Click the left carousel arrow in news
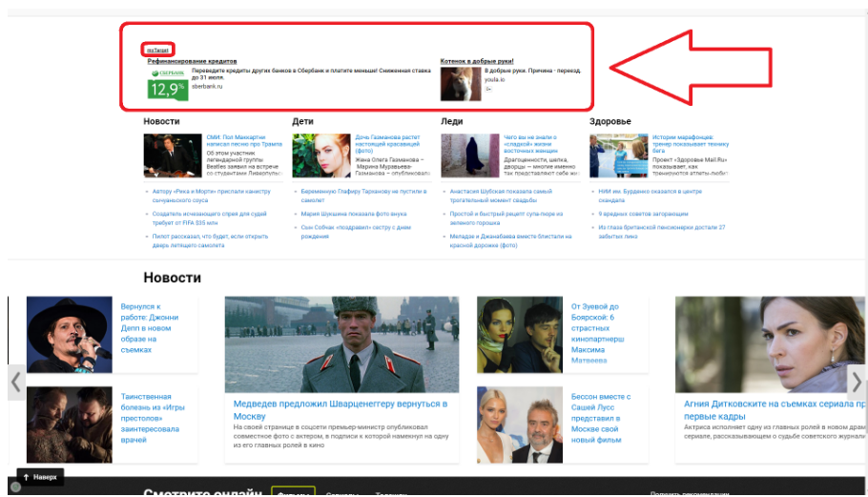Viewport: 868px width, 497px height. pyautogui.click(x=16, y=382)
